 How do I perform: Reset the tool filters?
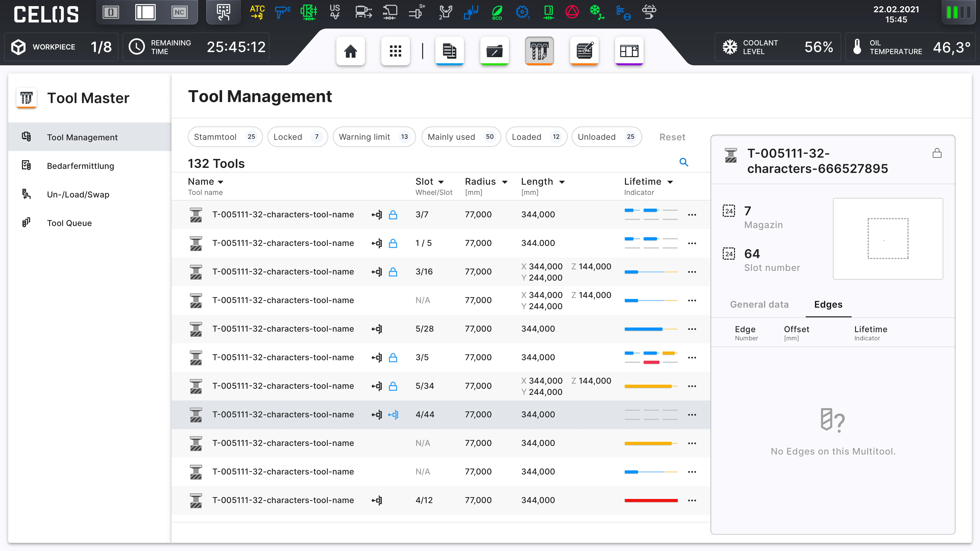[x=672, y=137]
